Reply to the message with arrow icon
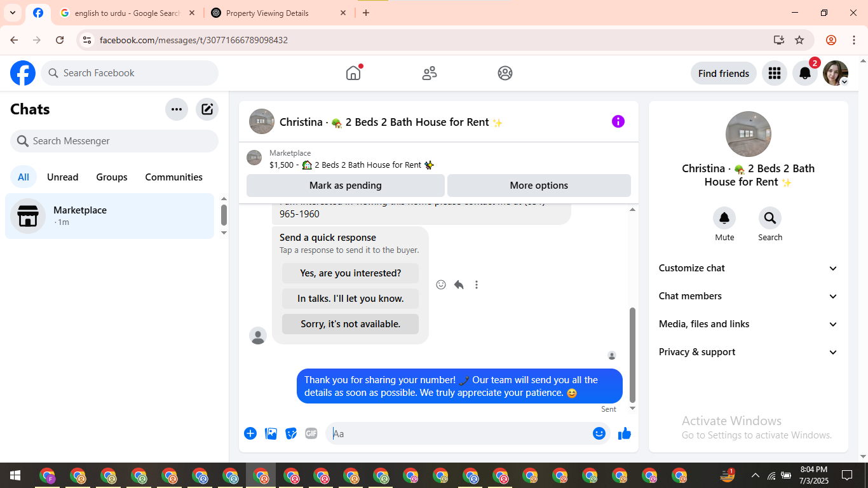Viewport: 868px width, 488px height. [x=459, y=285]
